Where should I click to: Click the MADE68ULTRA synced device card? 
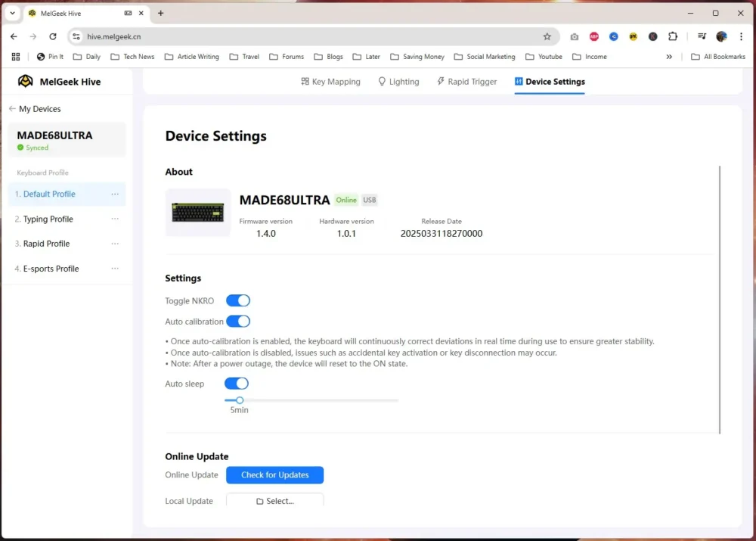click(x=67, y=140)
